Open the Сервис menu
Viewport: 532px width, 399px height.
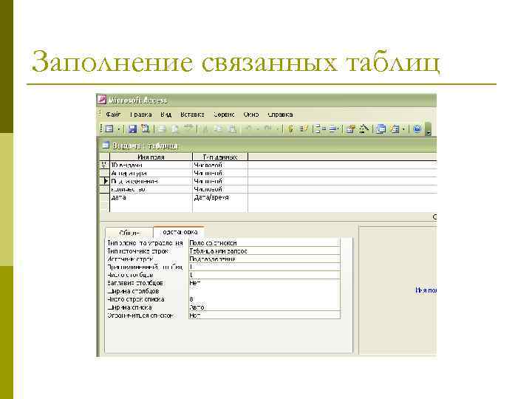[224, 115]
